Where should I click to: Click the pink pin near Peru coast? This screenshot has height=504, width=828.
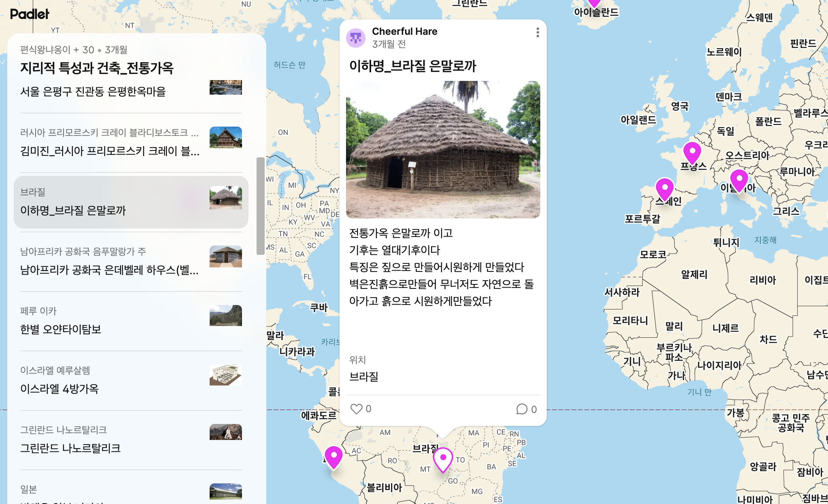(333, 455)
